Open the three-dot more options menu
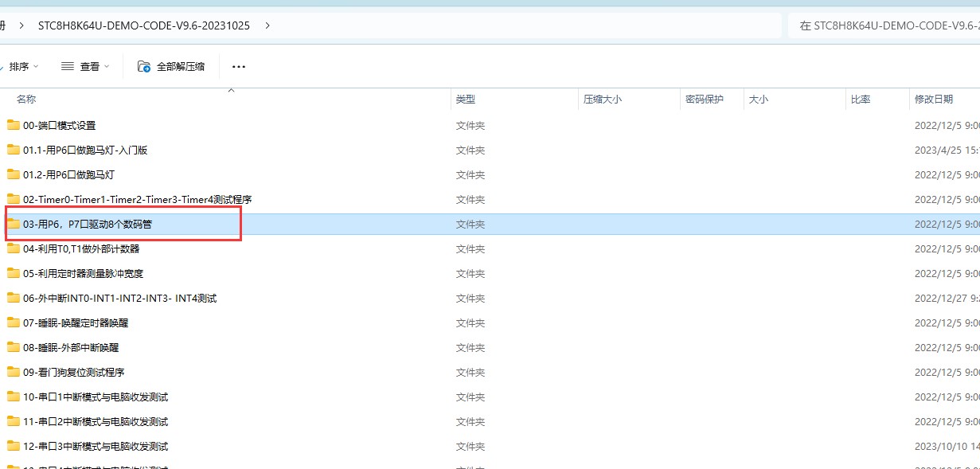Viewport: 980px width, 469px height. pos(239,67)
